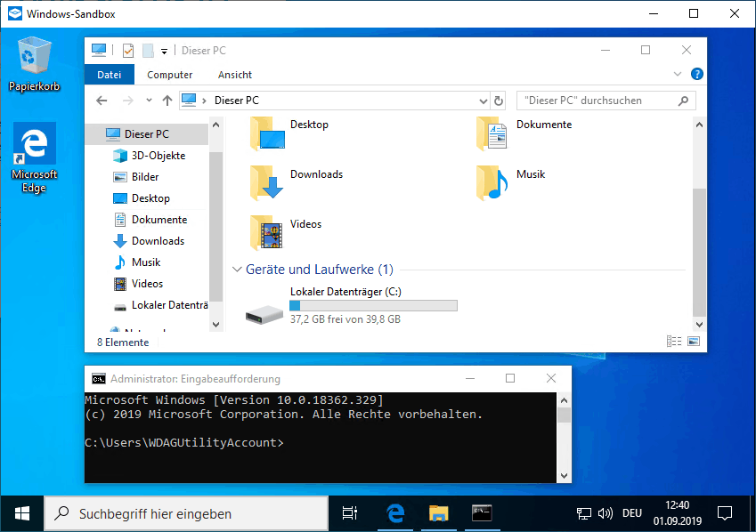Click the Explorer system icon in title bar
Image resolution: width=756 pixels, height=532 pixels.
click(x=98, y=50)
